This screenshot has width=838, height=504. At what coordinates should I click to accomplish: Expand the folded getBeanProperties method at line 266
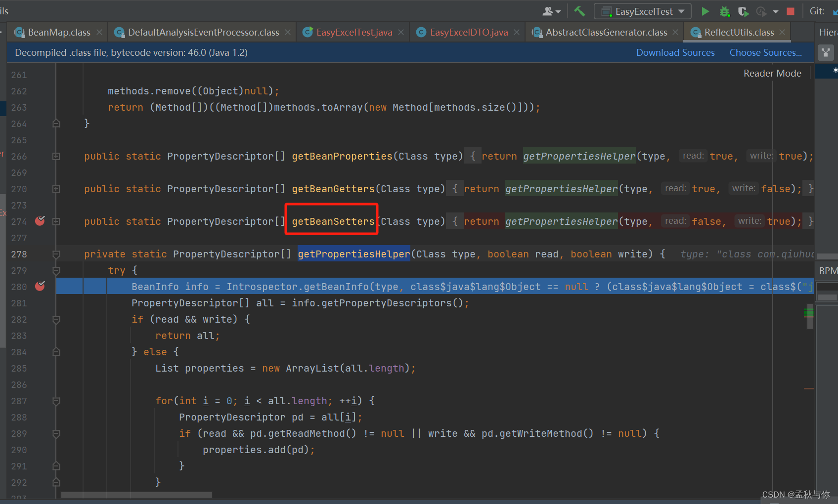[56, 156]
